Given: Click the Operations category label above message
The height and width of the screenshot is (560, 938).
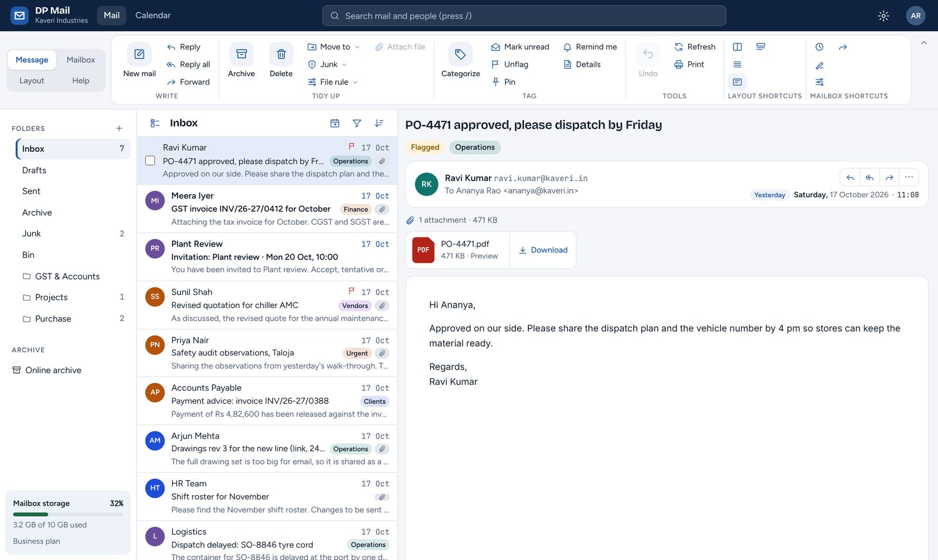Looking at the screenshot, I should [x=475, y=148].
